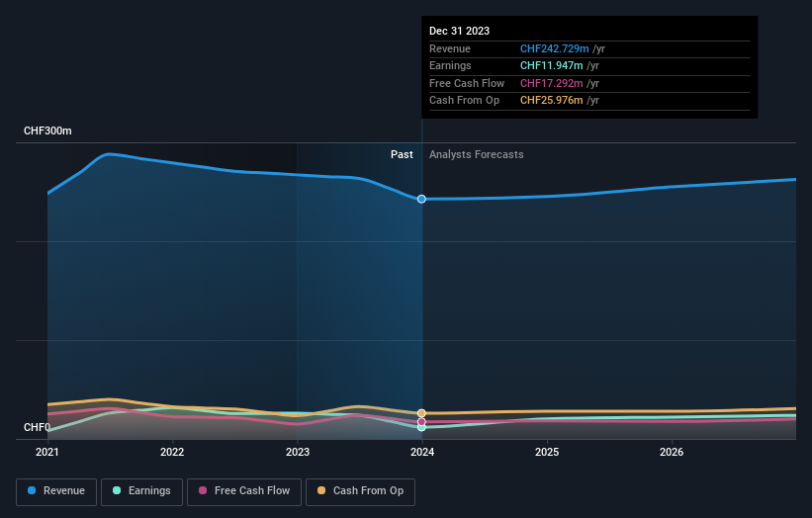The height and width of the screenshot is (518, 812).
Task: Toggle the Free Cash Flow legend series
Action: [244, 491]
